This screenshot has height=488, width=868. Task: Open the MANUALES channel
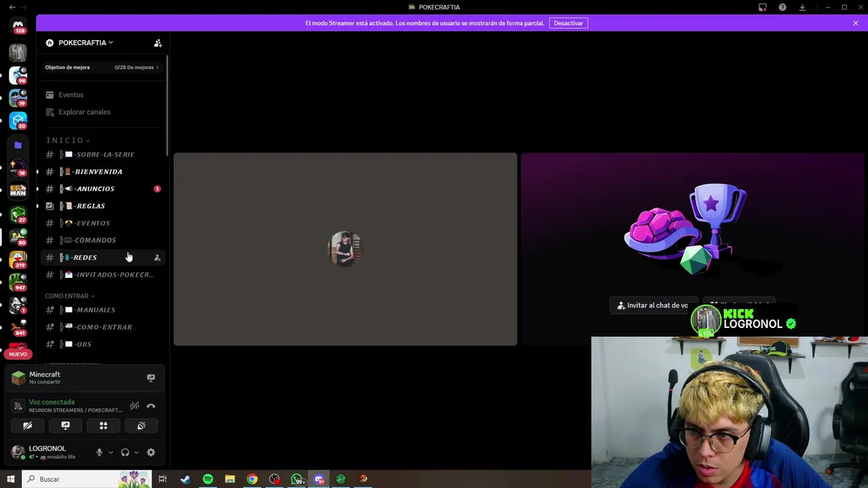pyautogui.click(x=102, y=310)
